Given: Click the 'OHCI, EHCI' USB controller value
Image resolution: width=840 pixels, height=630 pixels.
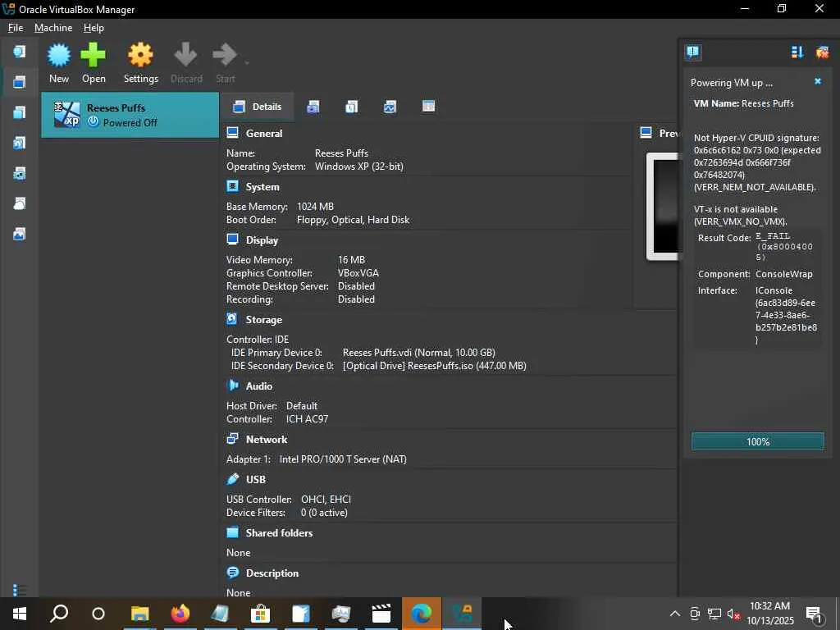Looking at the screenshot, I should click(326, 500).
